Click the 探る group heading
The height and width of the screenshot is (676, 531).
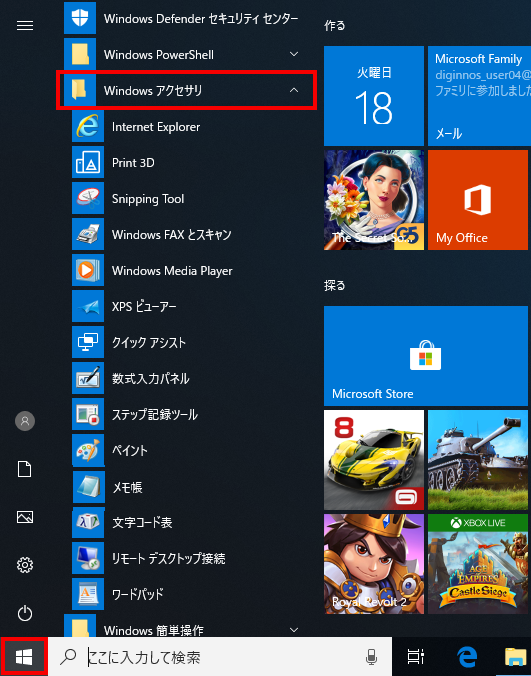tap(334, 285)
